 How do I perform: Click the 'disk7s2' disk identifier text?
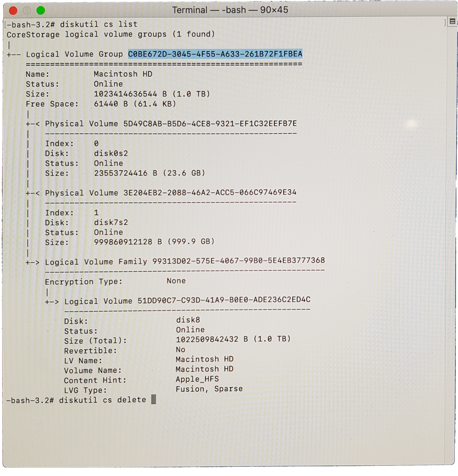pyautogui.click(x=111, y=222)
